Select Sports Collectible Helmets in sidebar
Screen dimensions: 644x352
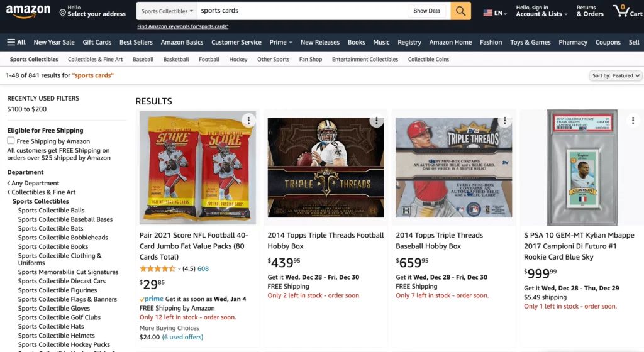pos(56,336)
